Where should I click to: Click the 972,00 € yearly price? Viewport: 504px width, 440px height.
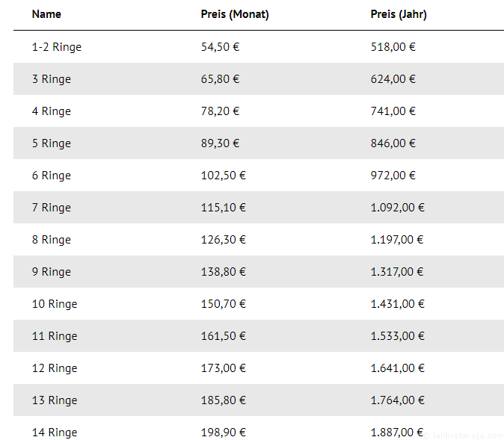(x=393, y=176)
